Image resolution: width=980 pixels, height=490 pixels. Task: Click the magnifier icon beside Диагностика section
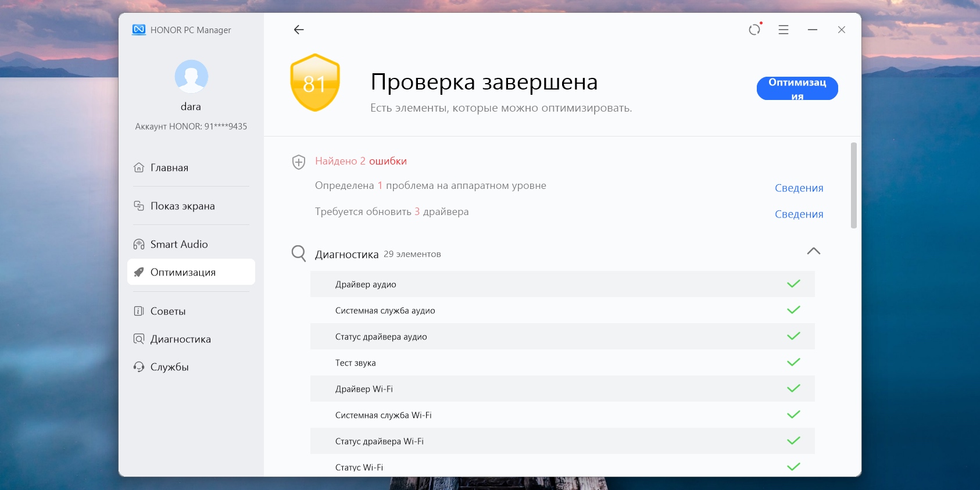pyautogui.click(x=299, y=253)
